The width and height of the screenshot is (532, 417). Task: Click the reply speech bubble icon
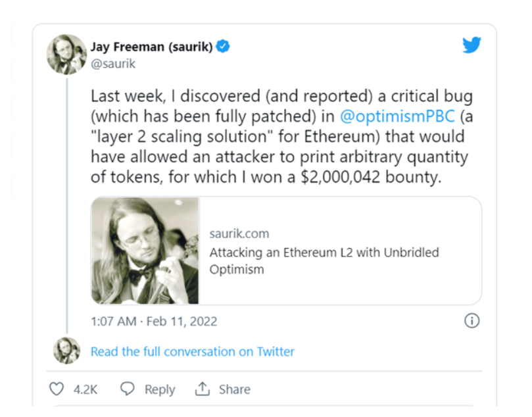click(x=128, y=389)
